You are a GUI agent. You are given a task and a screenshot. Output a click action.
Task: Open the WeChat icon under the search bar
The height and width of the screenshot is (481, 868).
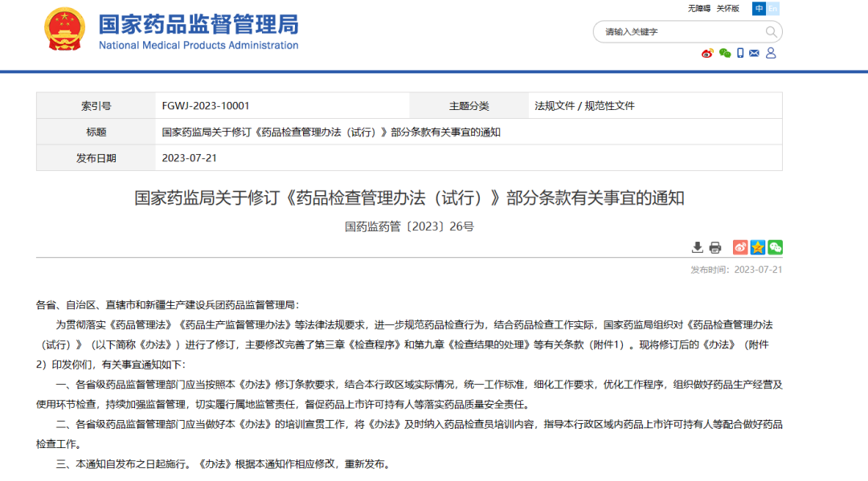[x=725, y=53]
